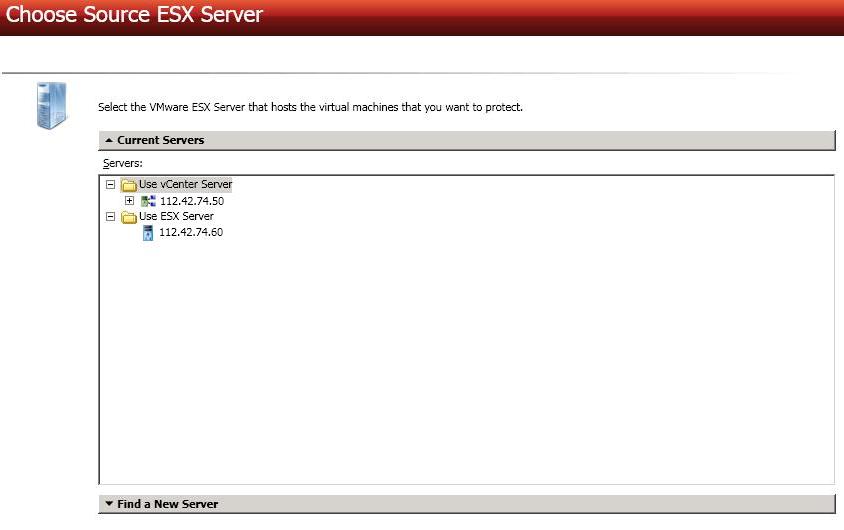Select the Use ESX Server label
The height and width of the screenshot is (530, 844).
(x=176, y=216)
